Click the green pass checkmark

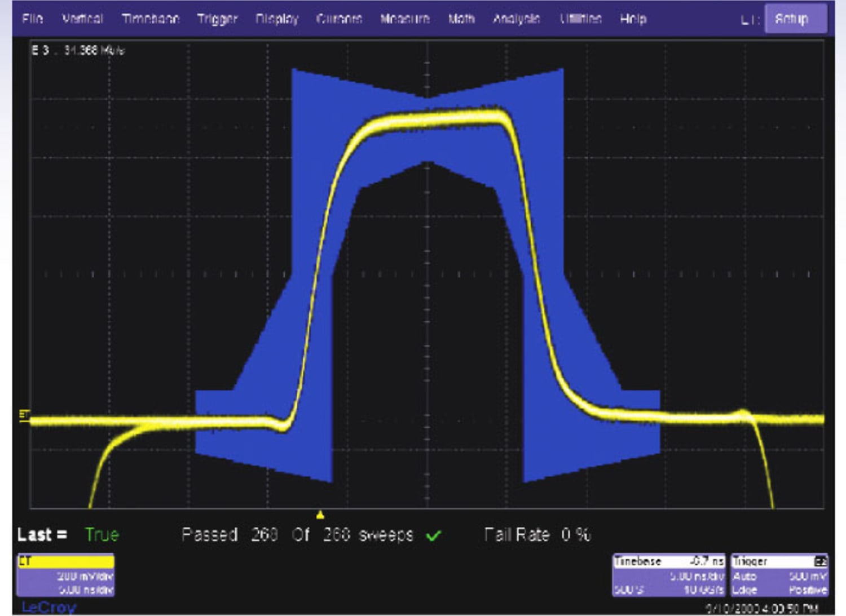pyautogui.click(x=433, y=535)
